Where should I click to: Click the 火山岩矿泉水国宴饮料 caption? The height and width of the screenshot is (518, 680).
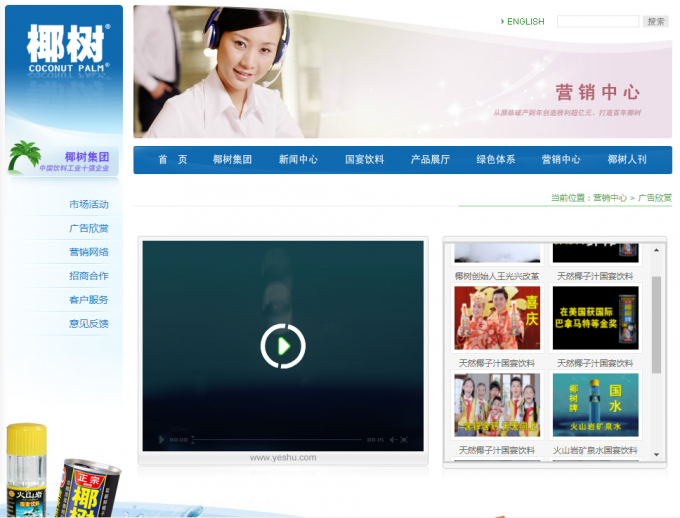[x=595, y=450]
